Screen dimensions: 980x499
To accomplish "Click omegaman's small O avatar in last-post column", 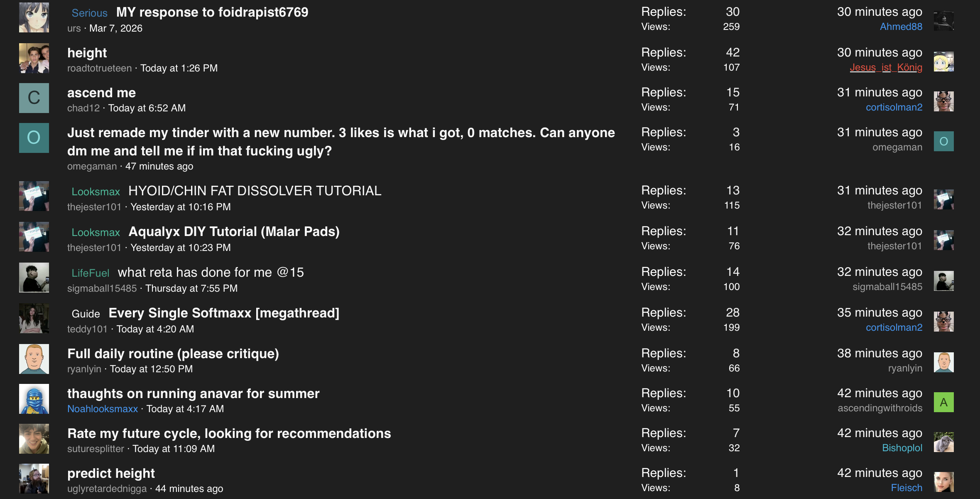I will click(x=943, y=141).
